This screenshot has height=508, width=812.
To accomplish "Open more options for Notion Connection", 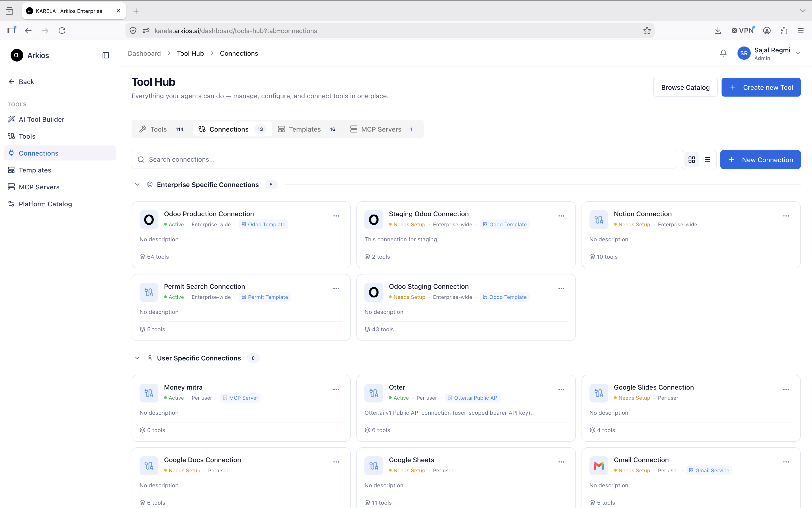I will pyautogui.click(x=786, y=216).
